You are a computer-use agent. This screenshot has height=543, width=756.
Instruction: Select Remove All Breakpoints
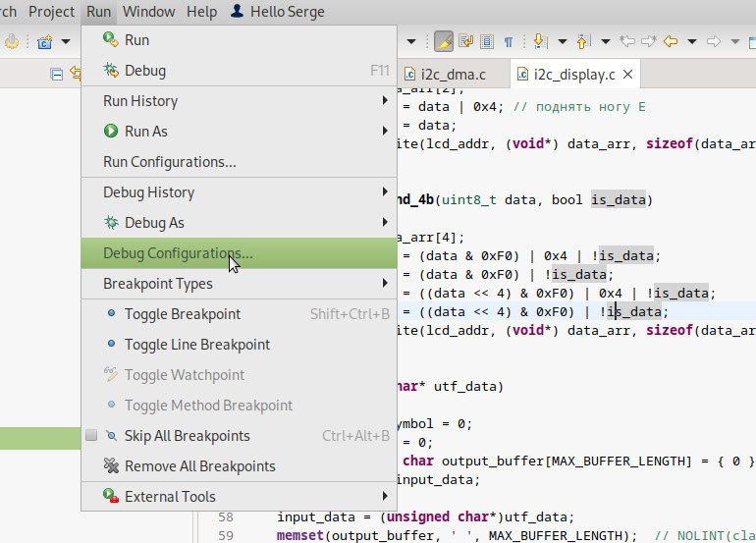tap(239, 465)
